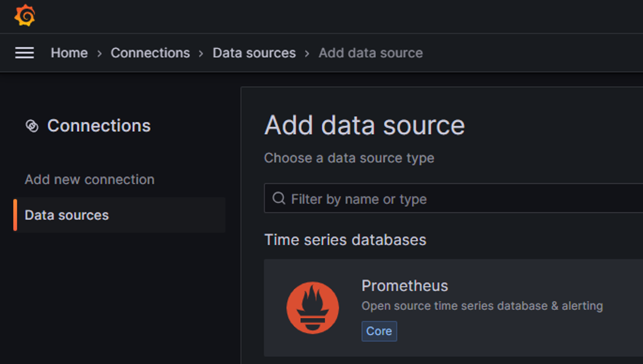The width and height of the screenshot is (643, 364).
Task: Click the chevron after Home breadcrumb
Action: (99, 54)
